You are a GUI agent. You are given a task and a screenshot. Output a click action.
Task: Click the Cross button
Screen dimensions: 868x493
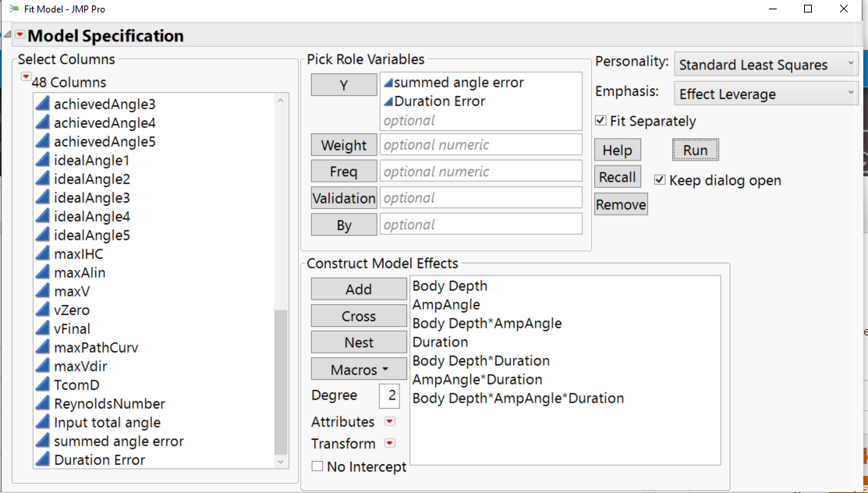coord(359,316)
